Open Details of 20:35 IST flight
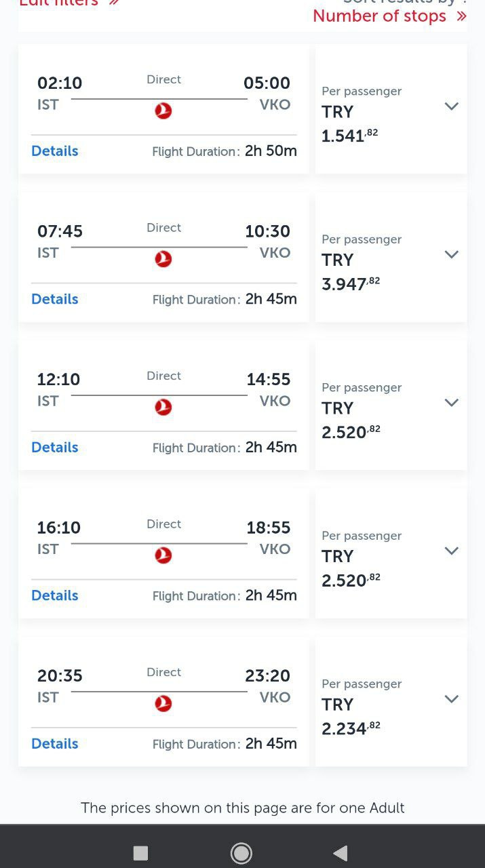 (55, 744)
